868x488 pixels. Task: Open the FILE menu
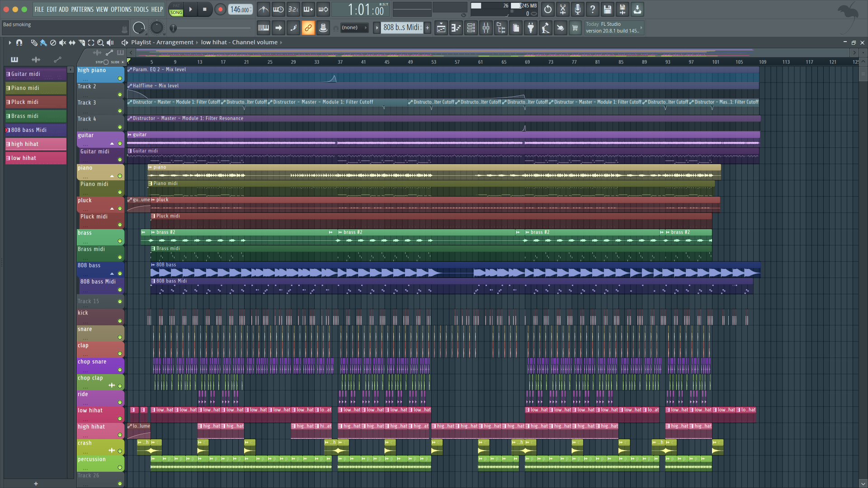[x=39, y=9]
